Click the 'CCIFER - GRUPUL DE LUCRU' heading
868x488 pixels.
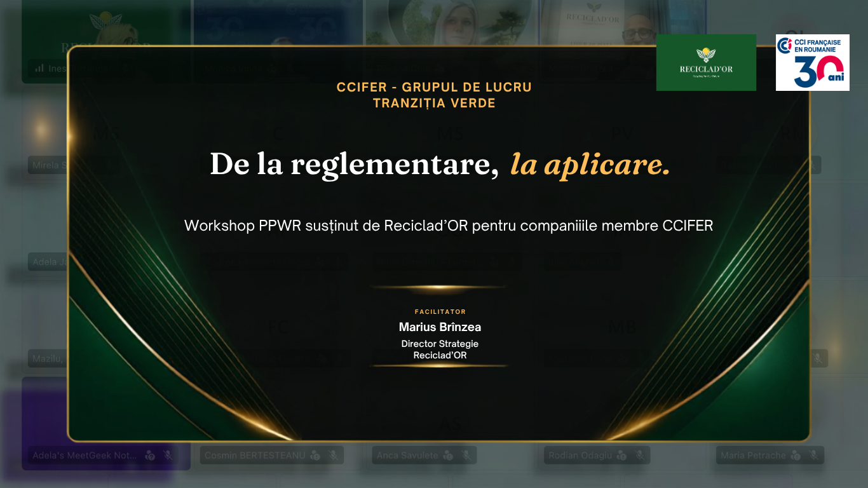point(434,88)
